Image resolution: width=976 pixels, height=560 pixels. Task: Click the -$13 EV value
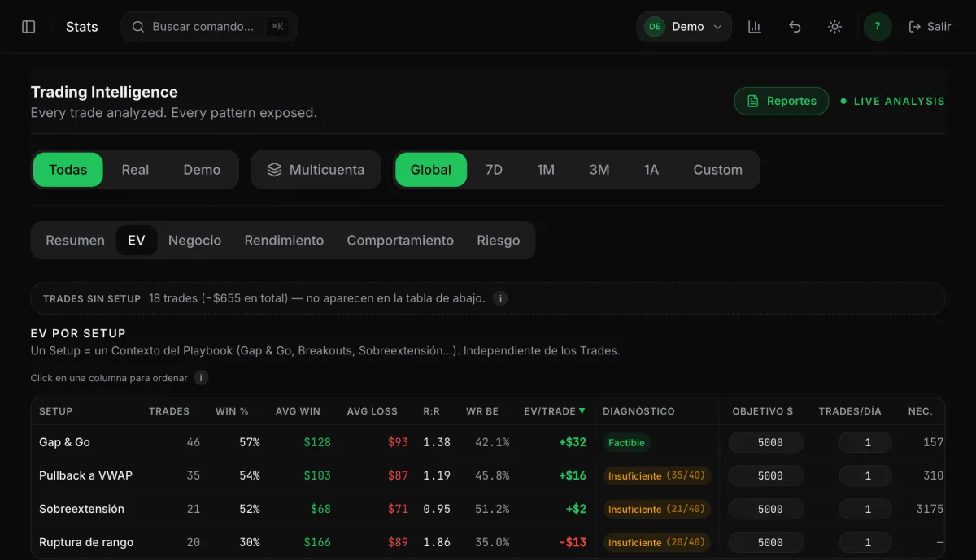573,542
